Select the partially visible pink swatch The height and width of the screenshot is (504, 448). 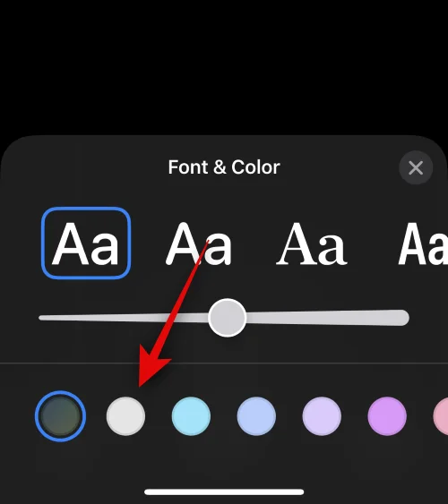441,416
